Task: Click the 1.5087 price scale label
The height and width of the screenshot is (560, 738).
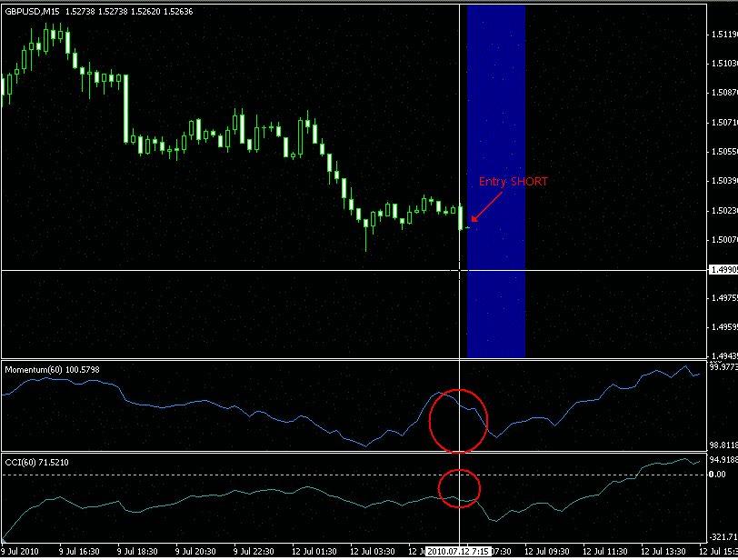Action: coord(724,93)
